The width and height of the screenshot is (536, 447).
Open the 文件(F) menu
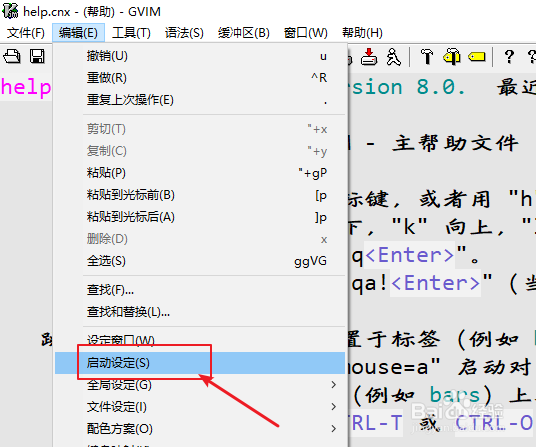pos(26,33)
